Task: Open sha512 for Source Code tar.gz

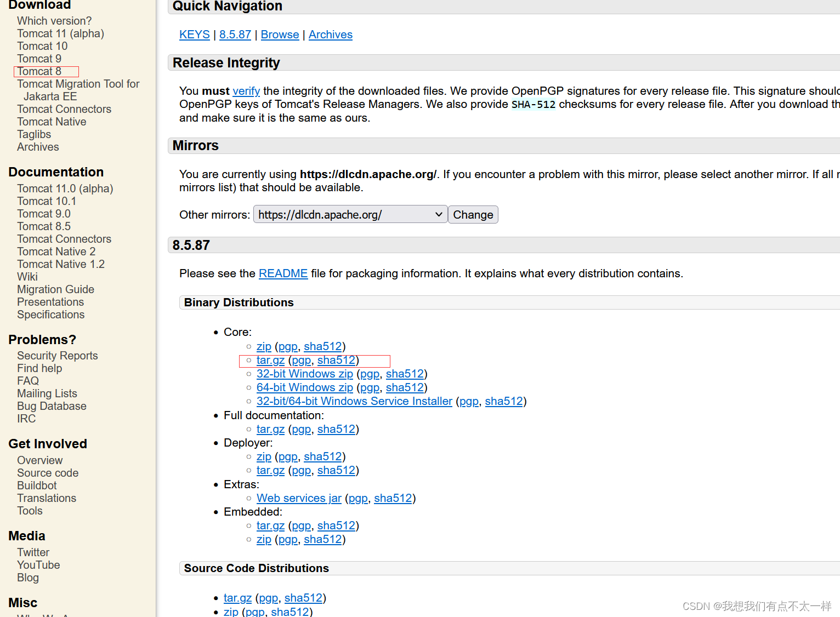Action: pos(303,598)
